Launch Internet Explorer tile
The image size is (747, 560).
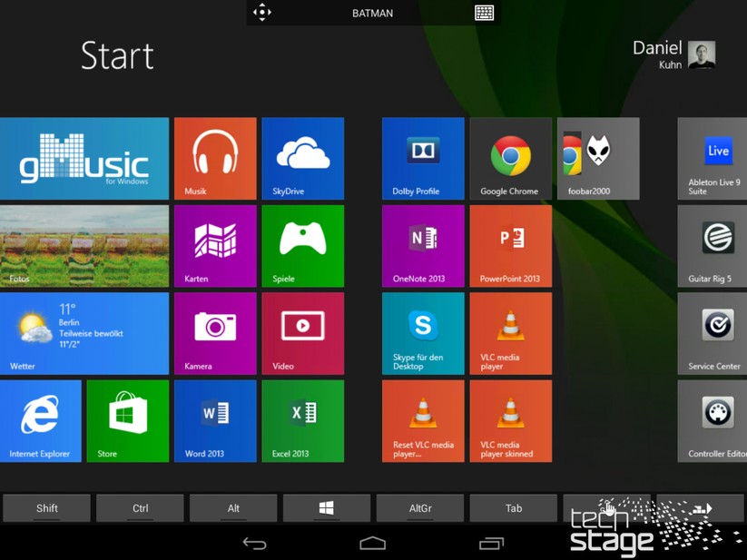click(41, 421)
